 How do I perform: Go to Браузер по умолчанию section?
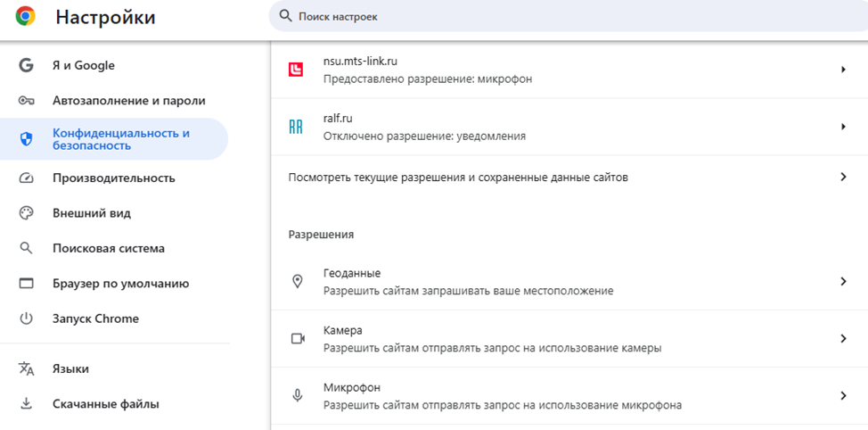pos(120,284)
